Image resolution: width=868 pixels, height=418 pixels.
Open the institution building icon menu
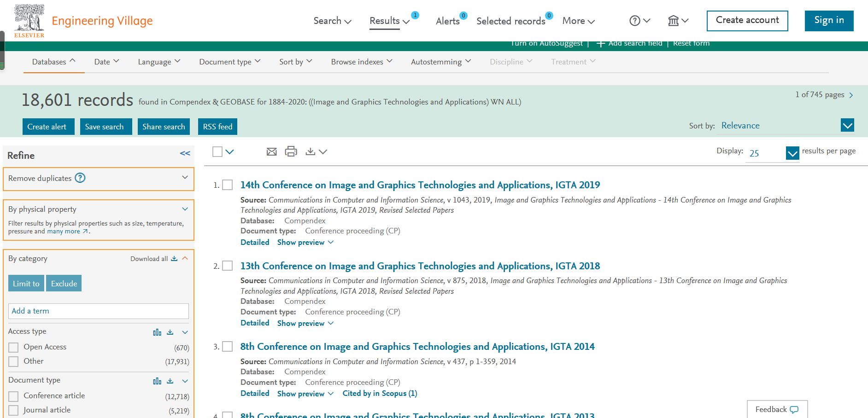click(x=673, y=21)
